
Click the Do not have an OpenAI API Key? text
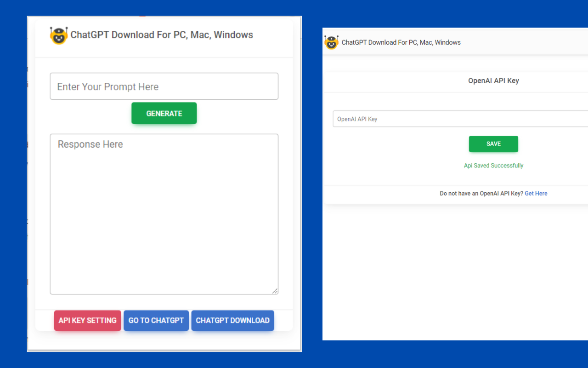(x=481, y=194)
